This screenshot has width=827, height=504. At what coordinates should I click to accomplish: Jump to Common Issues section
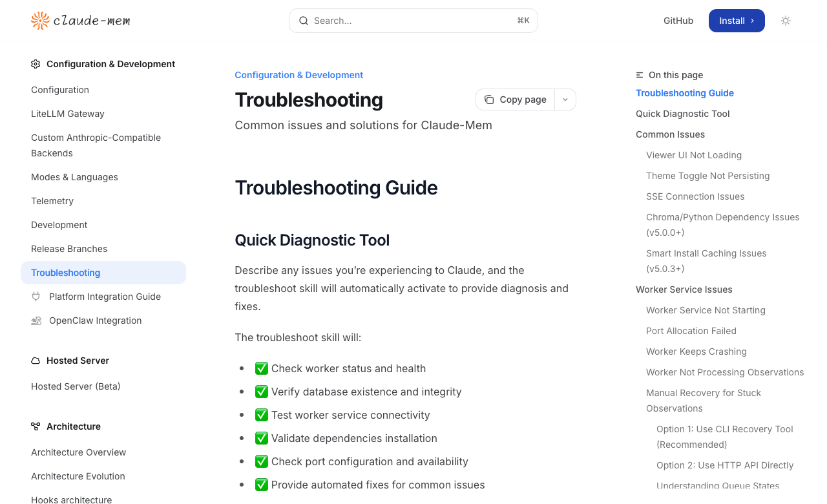[x=671, y=134]
